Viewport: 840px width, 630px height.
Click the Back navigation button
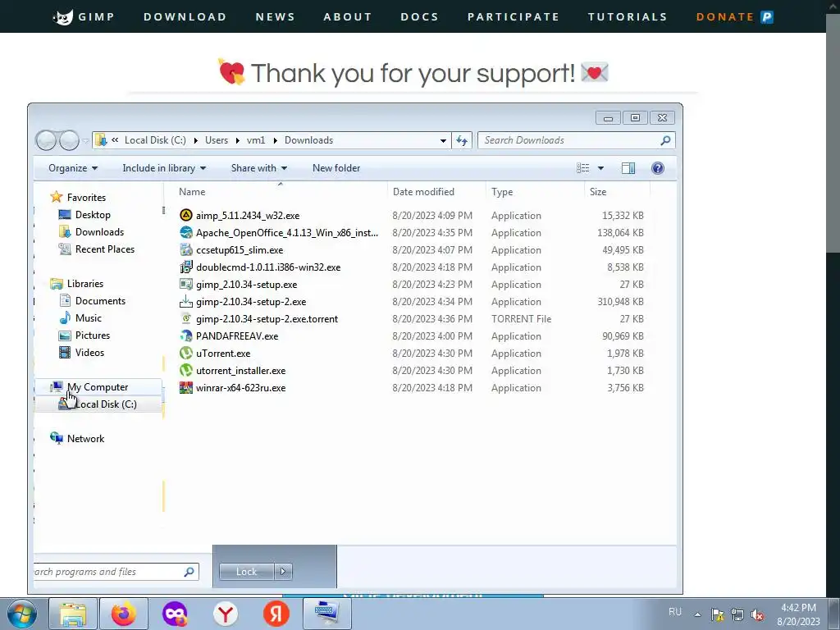[x=46, y=140]
